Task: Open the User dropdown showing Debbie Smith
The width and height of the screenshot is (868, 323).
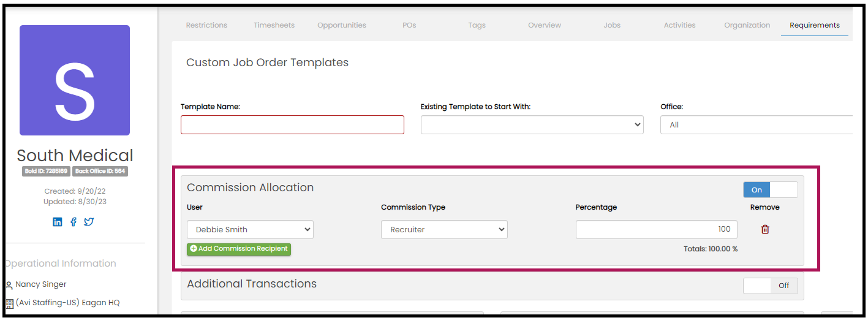Action: click(250, 230)
